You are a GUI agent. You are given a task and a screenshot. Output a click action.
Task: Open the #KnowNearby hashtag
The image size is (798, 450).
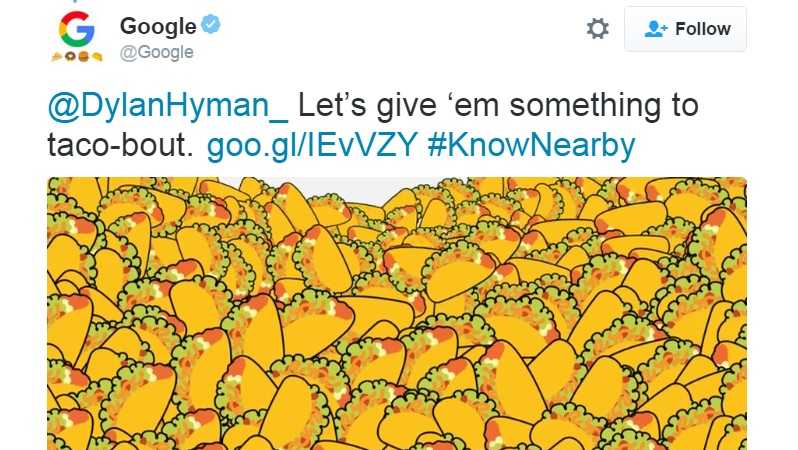[x=531, y=146]
